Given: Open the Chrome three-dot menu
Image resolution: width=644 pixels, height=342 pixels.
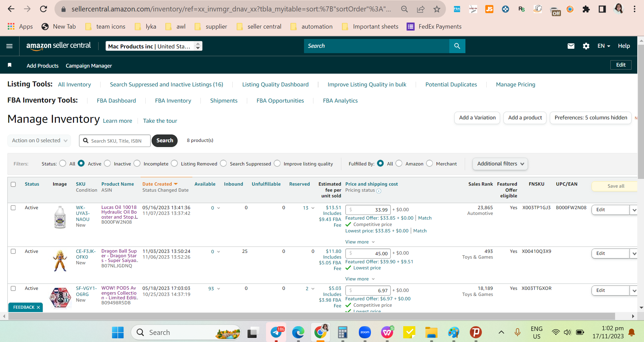Looking at the screenshot, I should 635,9.
